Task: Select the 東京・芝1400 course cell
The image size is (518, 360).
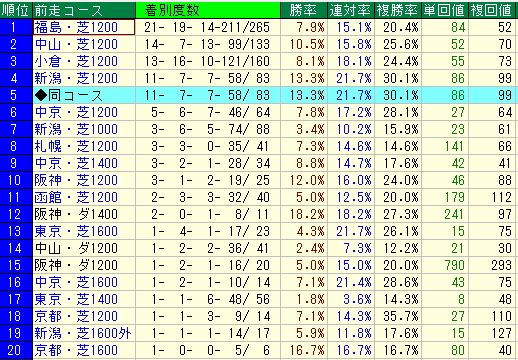Action: pos(84,299)
